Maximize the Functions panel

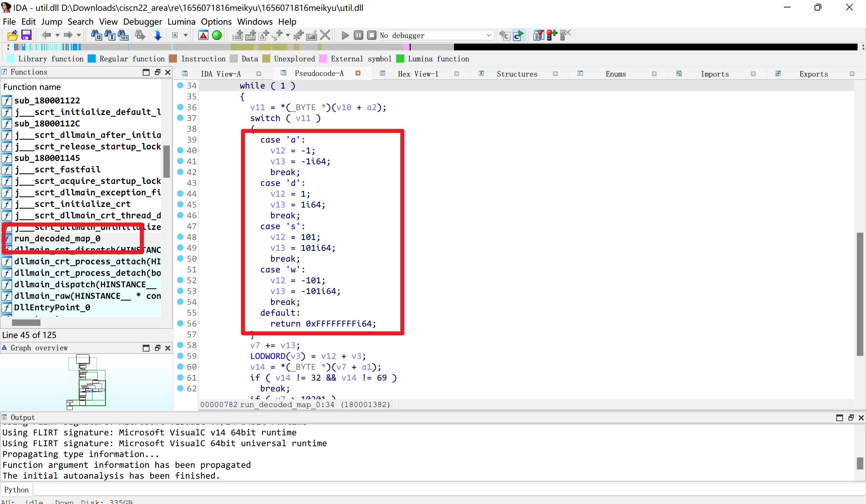146,72
